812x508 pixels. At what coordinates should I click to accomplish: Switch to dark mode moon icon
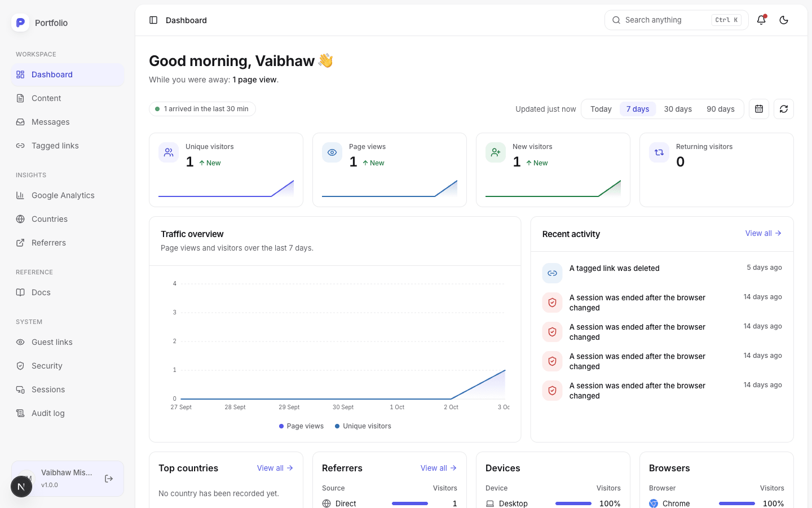point(784,20)
